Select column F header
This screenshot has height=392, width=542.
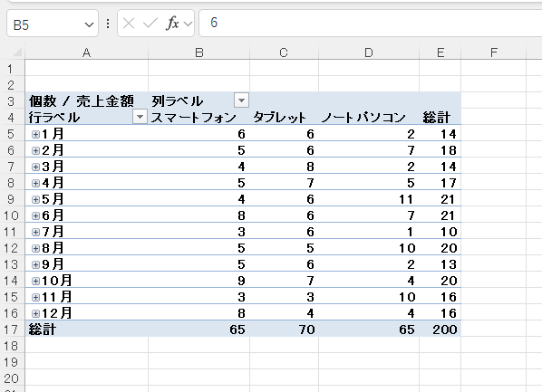494,53
